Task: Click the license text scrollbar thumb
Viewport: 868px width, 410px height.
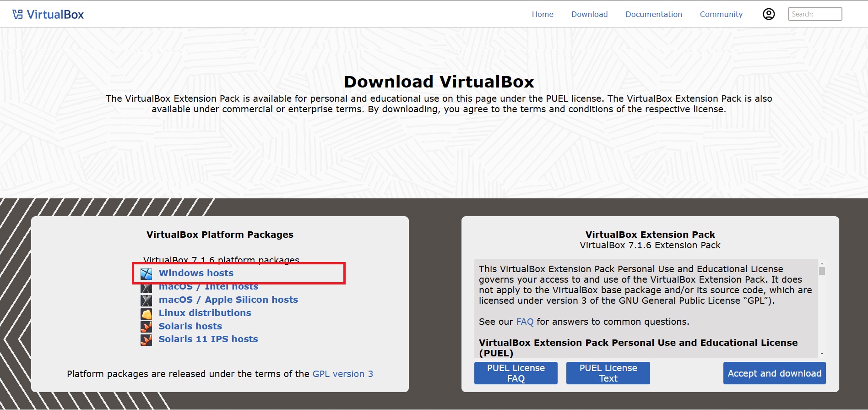Action: [822, 271]
